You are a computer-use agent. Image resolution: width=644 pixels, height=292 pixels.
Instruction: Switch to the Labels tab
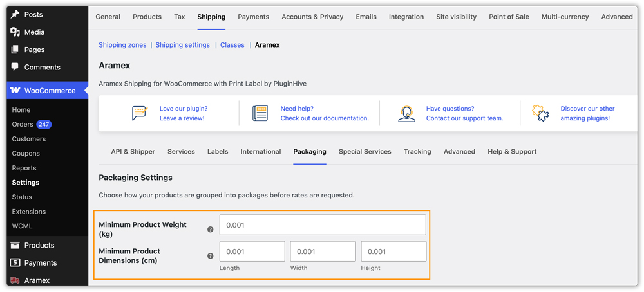(x=218, y=151)
